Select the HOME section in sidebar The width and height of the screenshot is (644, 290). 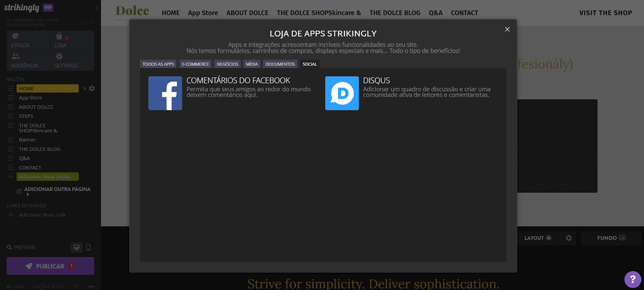tap(48, 89)
